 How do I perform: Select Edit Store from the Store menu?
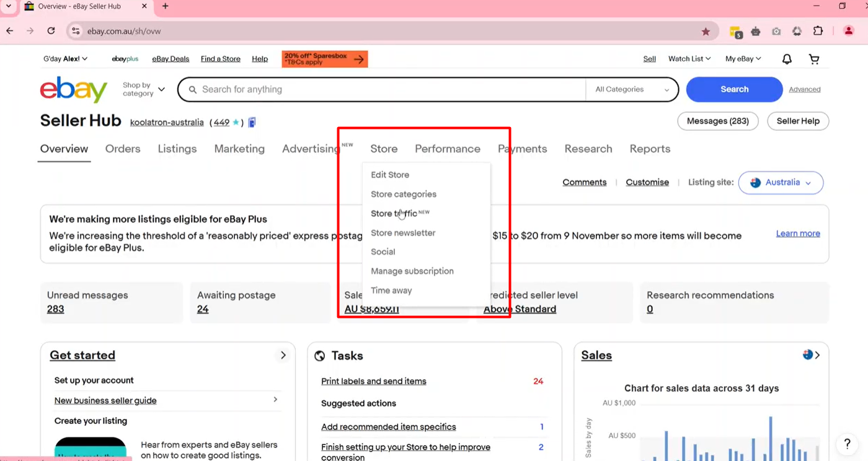tap(390, 175)
